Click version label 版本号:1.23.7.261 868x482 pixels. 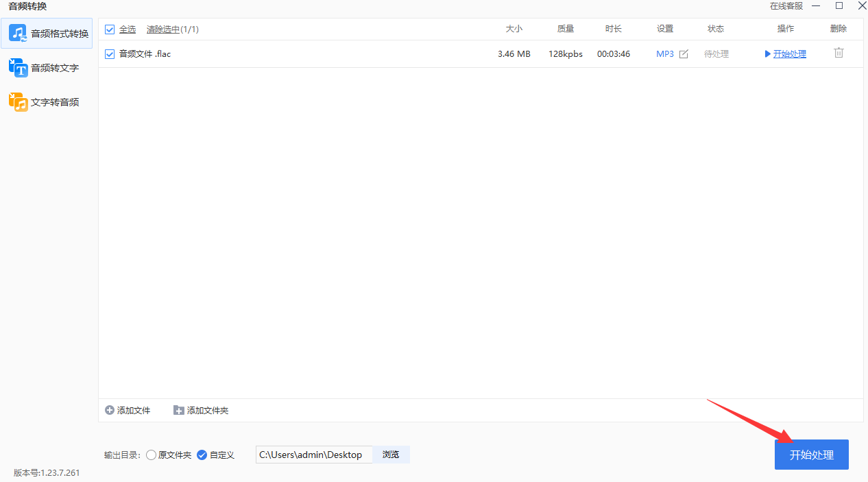point(47,473)
